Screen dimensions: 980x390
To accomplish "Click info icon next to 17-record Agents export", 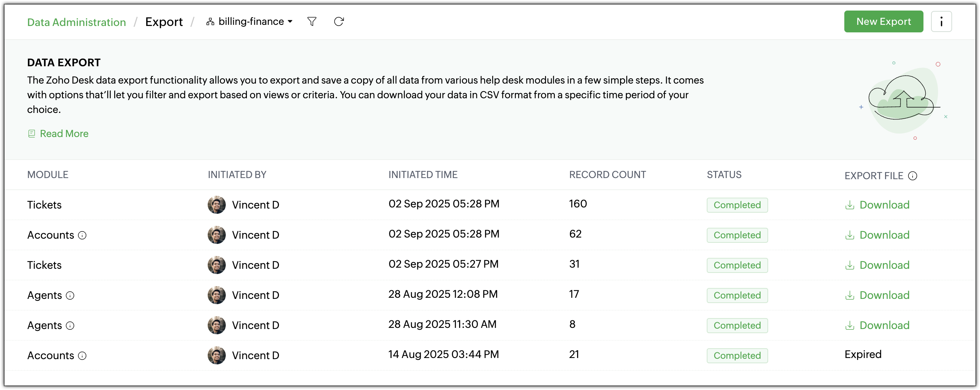I will [70, 296].
